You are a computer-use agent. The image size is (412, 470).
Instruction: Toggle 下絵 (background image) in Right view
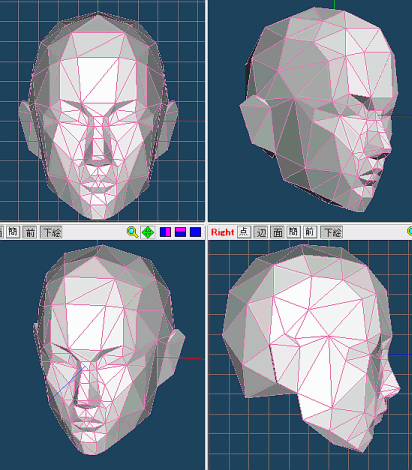[332, 232]
